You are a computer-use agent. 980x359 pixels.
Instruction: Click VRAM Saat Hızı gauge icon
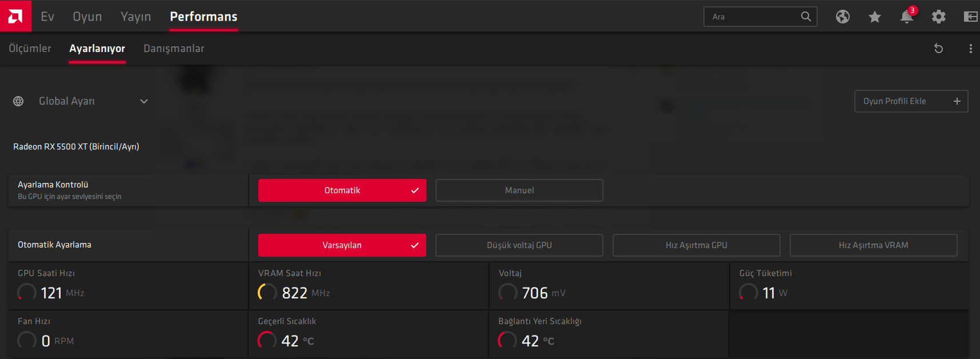point(267,293)
